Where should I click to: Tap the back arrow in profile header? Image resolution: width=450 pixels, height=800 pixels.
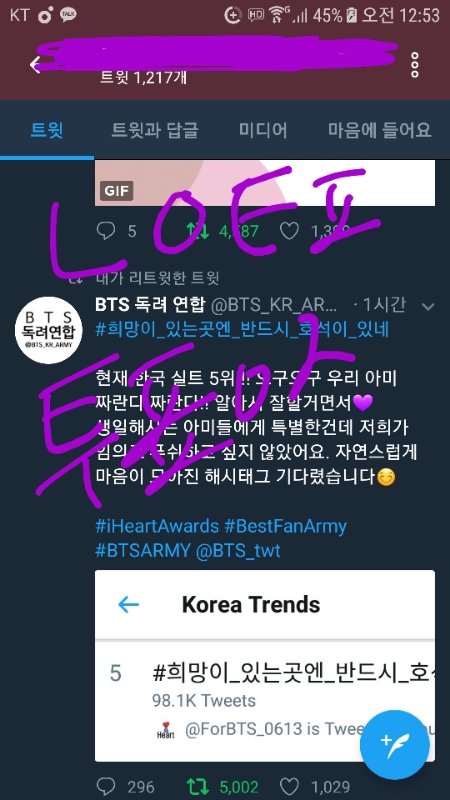35,65
